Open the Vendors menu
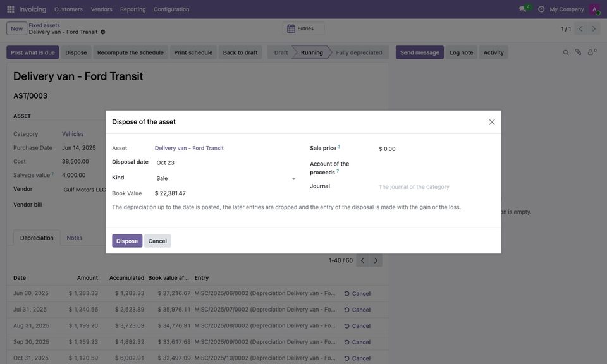The image size is (607, 364). (101, 9)
